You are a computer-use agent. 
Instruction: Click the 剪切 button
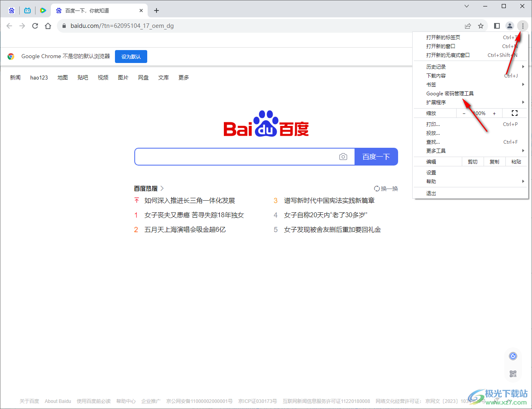[x=473, y=162]
